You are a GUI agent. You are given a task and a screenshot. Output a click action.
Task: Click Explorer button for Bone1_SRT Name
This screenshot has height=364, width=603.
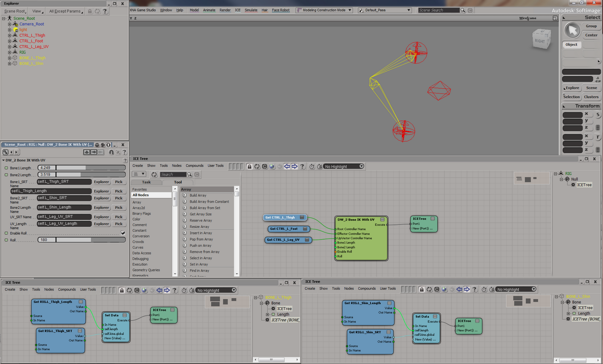pyautogui.click(x=101, y=182)
